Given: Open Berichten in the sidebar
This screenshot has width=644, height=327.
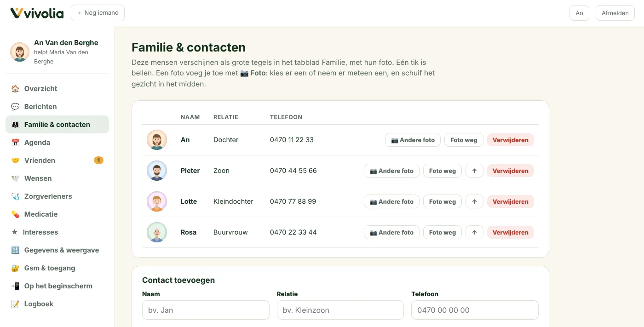Looking at the screenshot, I should [57, 107].
